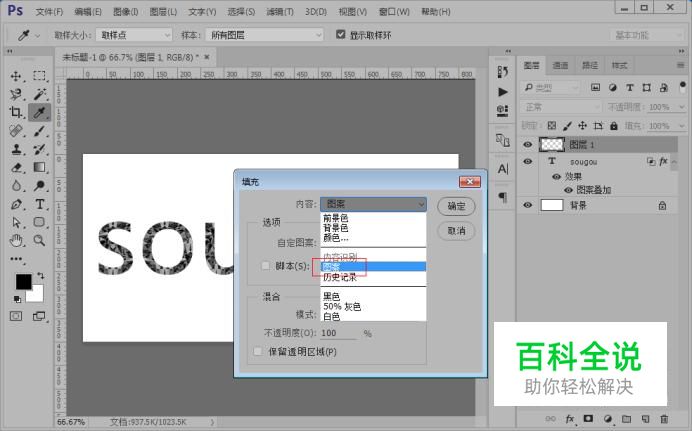Hide the sougou text layer
The image size is (692, 431).
527,161
